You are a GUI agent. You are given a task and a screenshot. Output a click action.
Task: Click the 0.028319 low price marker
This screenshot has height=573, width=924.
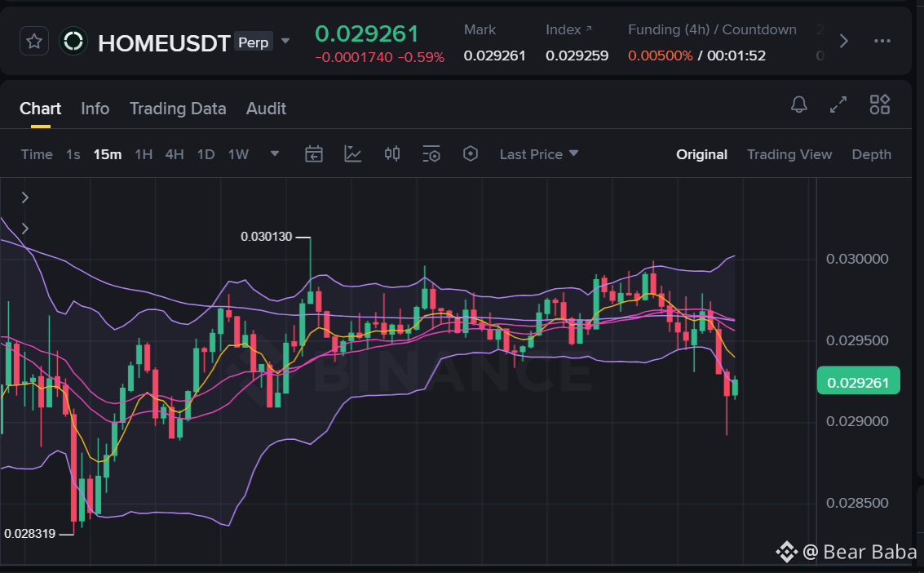pyautogui.click(x=30, y=534)
